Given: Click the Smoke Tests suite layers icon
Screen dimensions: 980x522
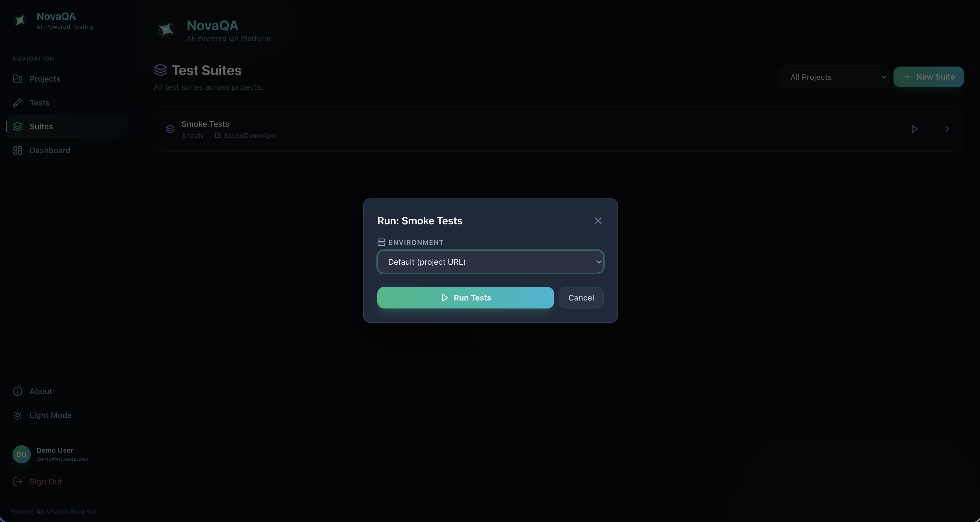Looking at the screenshot, I should (x=170, y=129).
